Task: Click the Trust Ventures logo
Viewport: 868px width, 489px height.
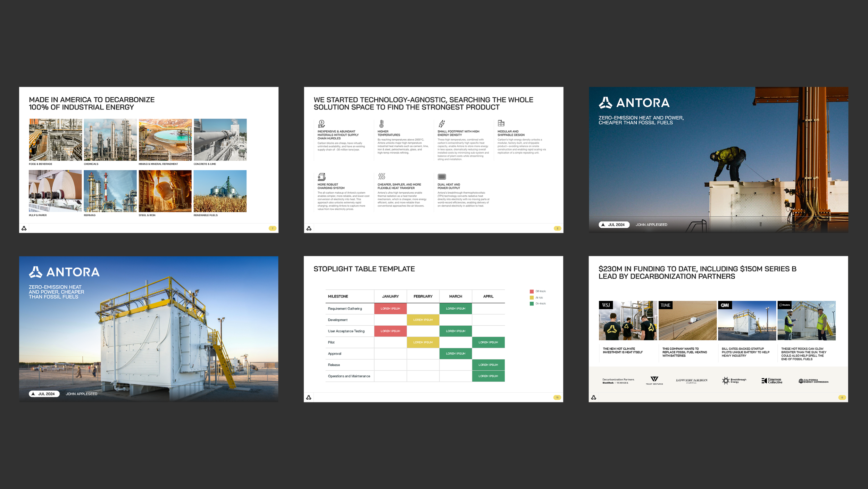Action: [654, 380]
